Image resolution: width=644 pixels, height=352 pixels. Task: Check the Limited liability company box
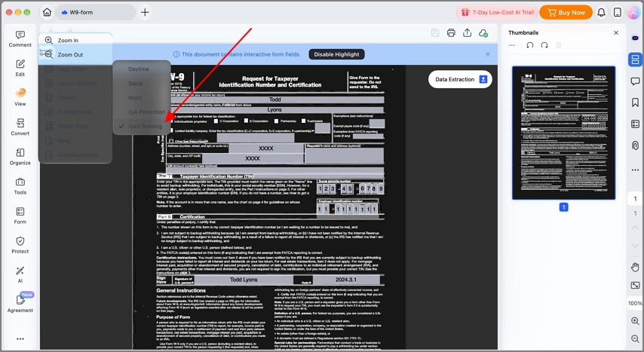tap(170, 130)
